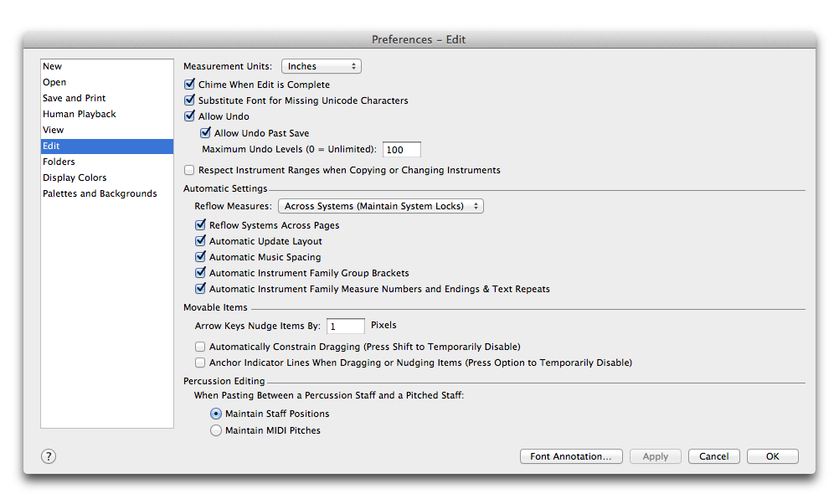Confirm settings with the OK button
This screenshot has width=839, height=504.
771,456
